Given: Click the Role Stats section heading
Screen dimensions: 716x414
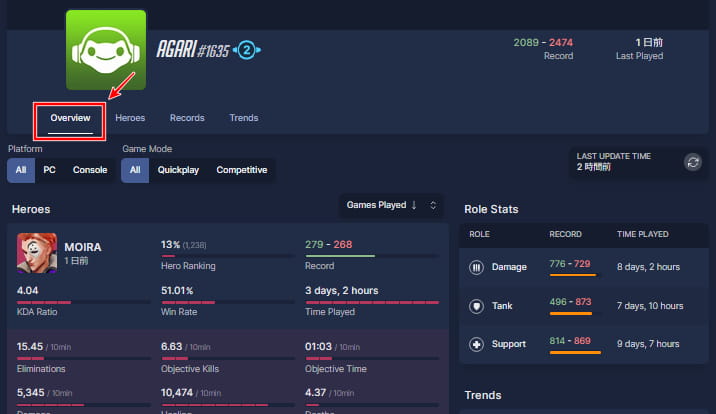Looking at the screenshot, I should tap(491, 210).
